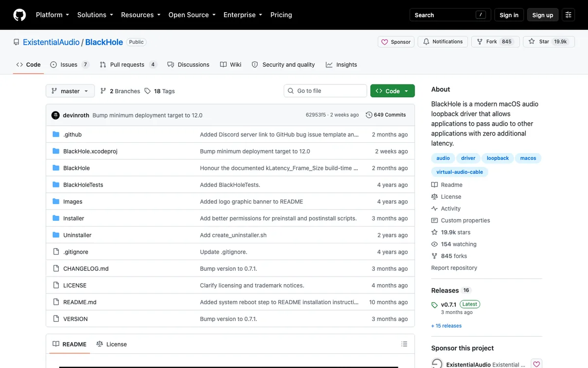Click the clock icon for 649 Commits
The width and height of the screenshot is (588, 368).
tap(369, 115)
